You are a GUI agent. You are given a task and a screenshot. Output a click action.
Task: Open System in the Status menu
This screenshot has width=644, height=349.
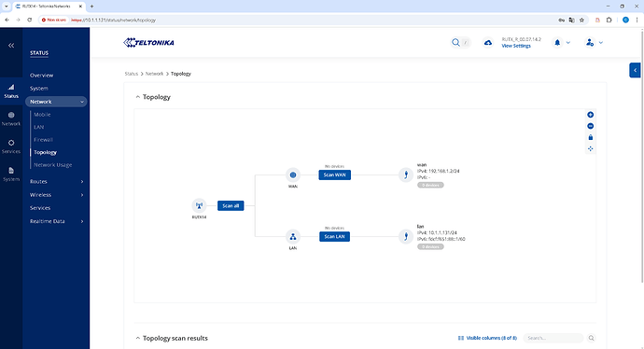point(38,89)
